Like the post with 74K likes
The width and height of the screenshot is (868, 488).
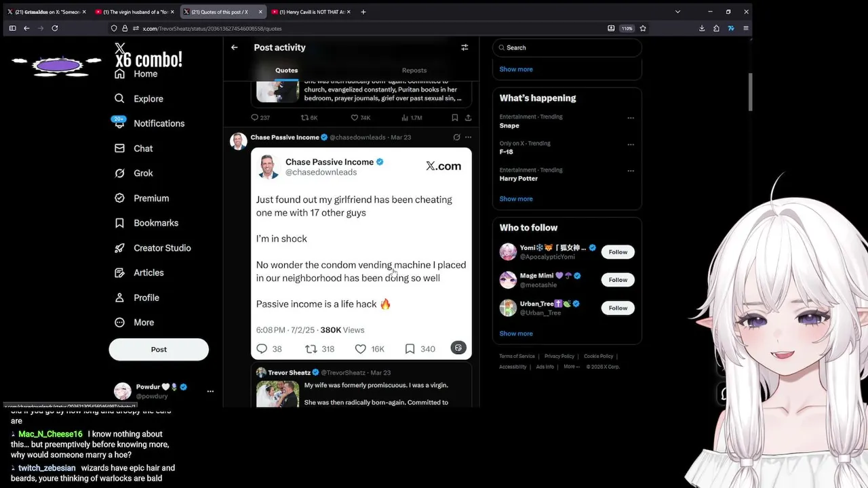pyautogui.click(x=360, y=117)
